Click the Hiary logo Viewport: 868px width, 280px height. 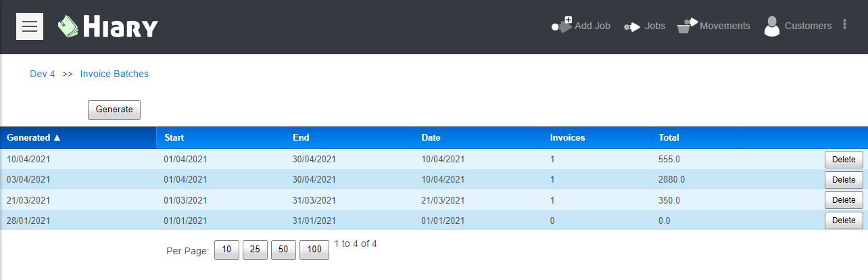108,26
